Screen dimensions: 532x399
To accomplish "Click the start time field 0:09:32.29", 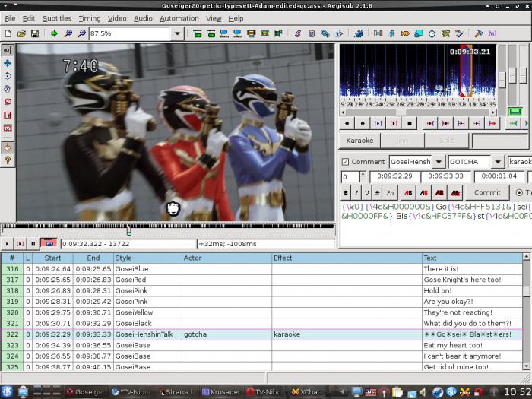I will pyautogui.click(x=394, y=176).
